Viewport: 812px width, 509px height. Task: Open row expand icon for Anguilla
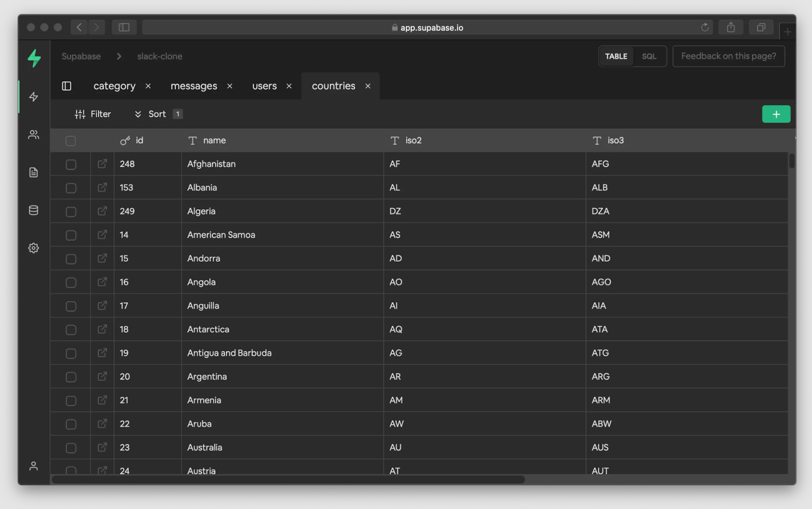click(x=102, y=305)
